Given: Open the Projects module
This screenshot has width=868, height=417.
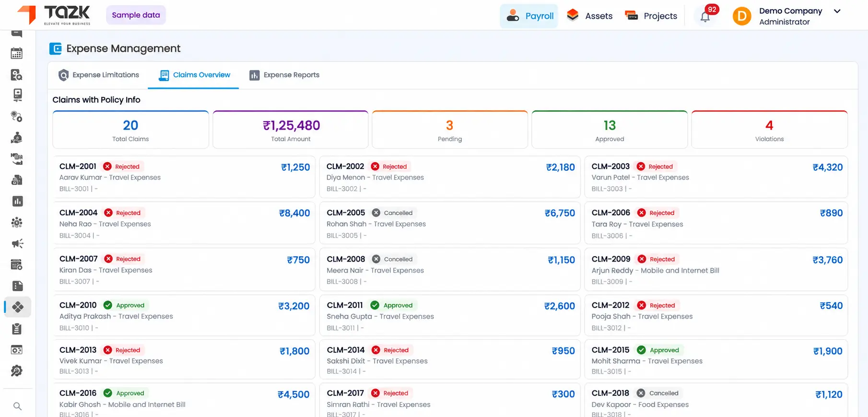Looking at the screenshot, I should 651,16.
